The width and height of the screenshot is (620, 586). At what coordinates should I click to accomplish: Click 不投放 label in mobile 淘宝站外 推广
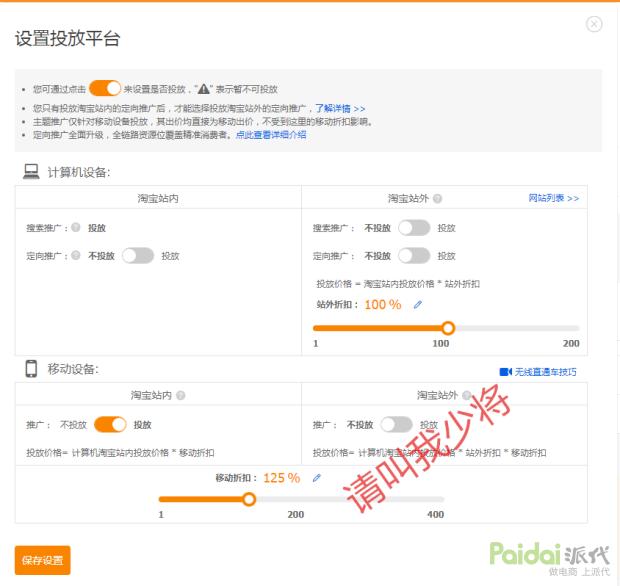point(360,425)
